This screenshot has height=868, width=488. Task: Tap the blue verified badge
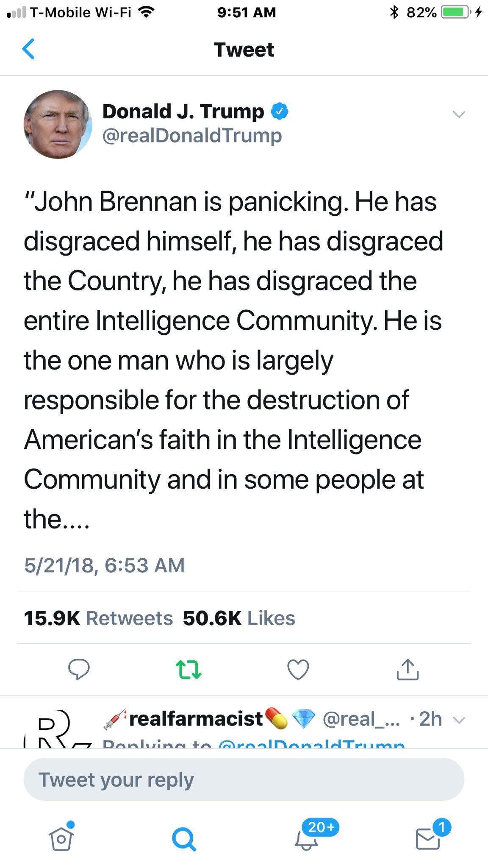coord(280,111)
